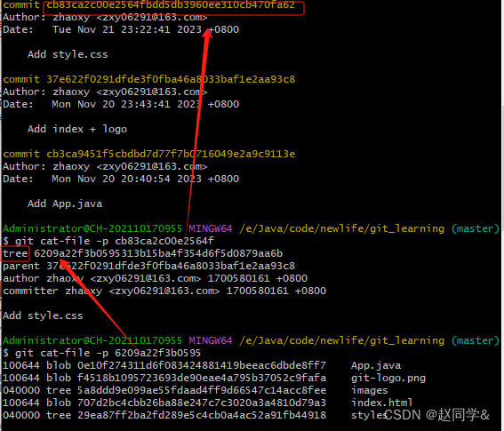Click the author line with 1700580161
504x431 pixels.
[x=156, y=278]
